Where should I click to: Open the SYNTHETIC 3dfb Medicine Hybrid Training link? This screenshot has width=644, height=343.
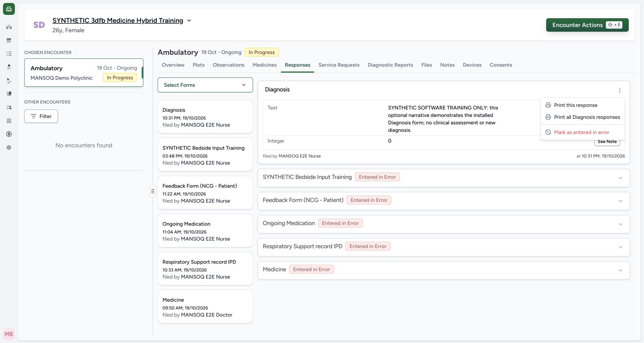(x=118, y=20)
